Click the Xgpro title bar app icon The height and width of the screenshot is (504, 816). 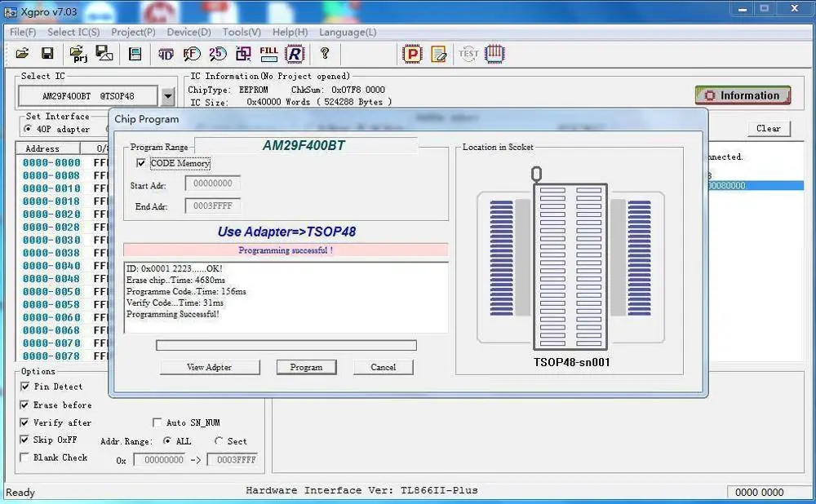(11, 11)
